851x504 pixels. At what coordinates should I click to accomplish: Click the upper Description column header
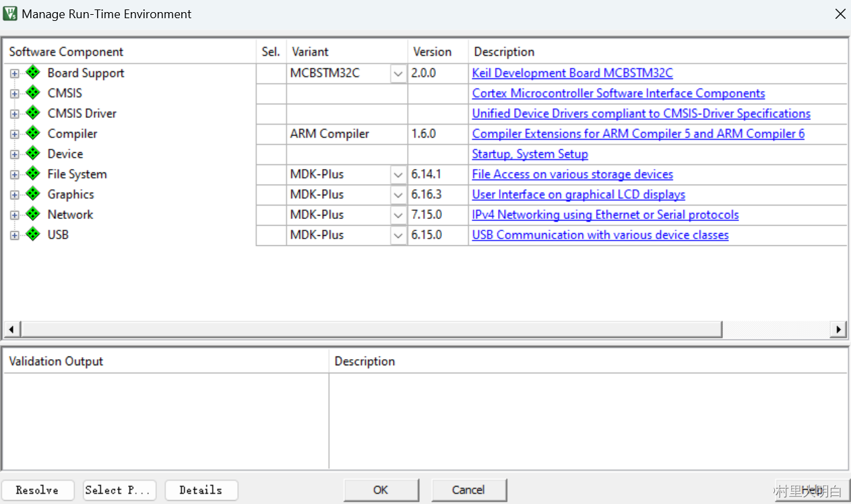tap(658, 52)
